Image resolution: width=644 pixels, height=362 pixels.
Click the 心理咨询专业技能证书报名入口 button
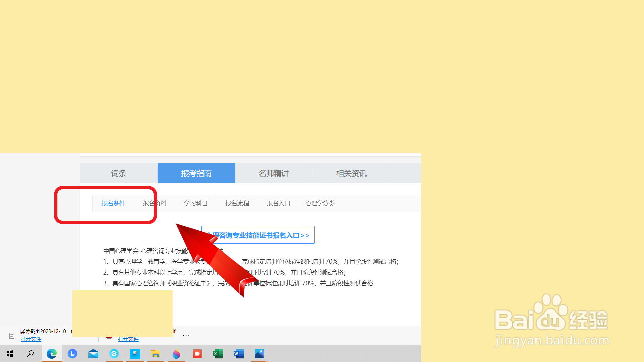pyautogui.click(x=265, y=235)
